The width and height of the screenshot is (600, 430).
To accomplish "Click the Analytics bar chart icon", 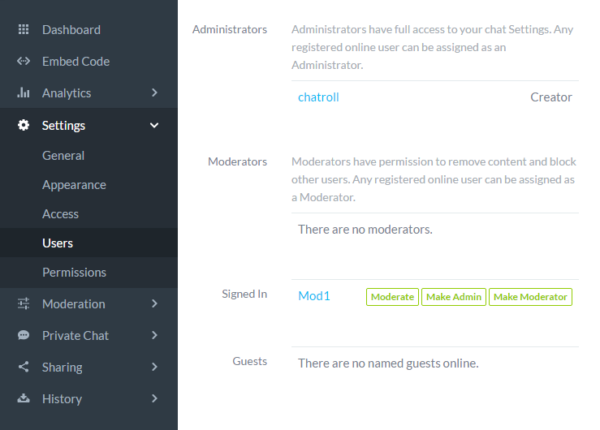I will 24,93.
